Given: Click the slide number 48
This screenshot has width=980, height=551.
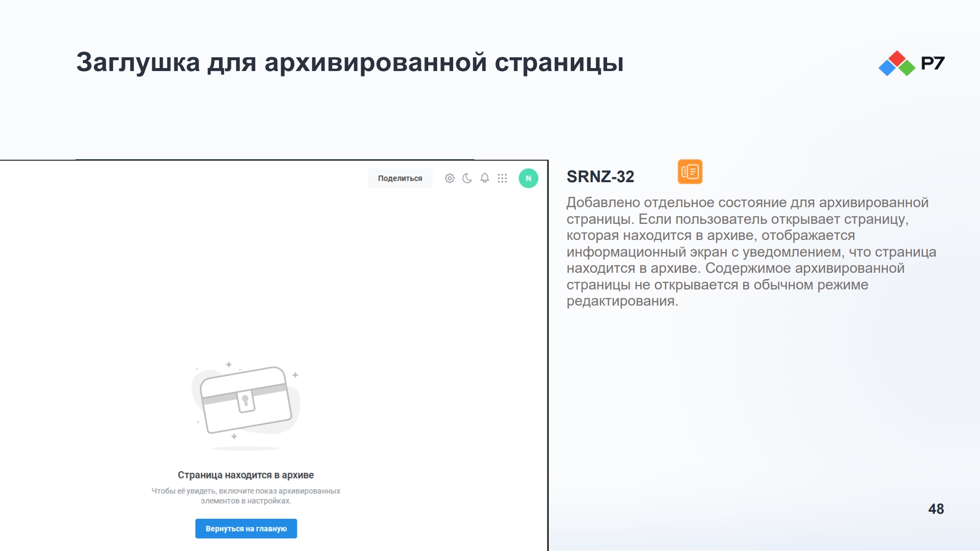Looking at the screenshot, I should tap(936, 509).
